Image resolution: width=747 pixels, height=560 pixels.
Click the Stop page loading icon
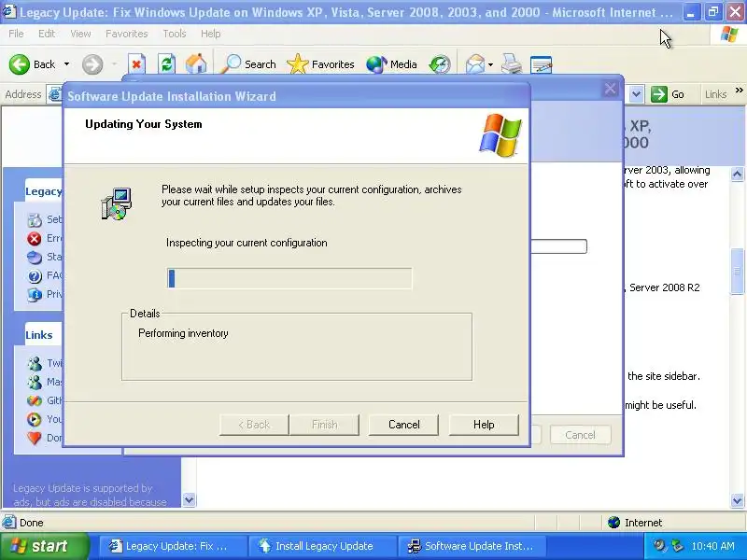(x=136, y=64)
